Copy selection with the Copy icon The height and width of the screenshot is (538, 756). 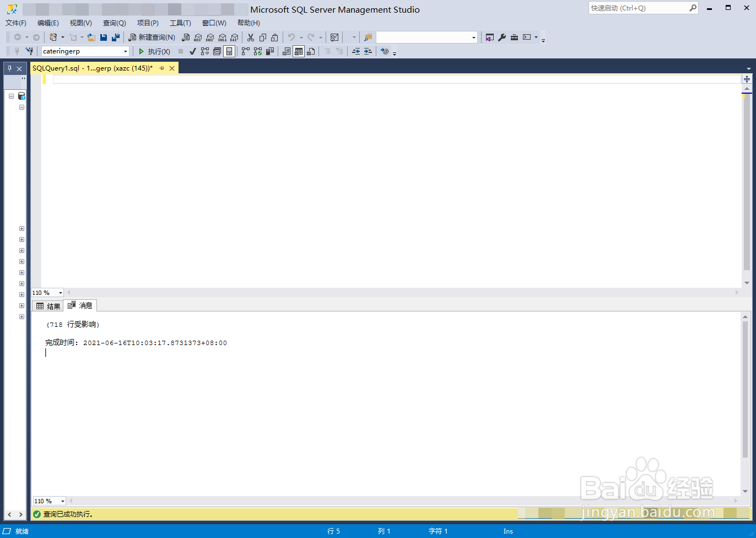tap(263, 37)
